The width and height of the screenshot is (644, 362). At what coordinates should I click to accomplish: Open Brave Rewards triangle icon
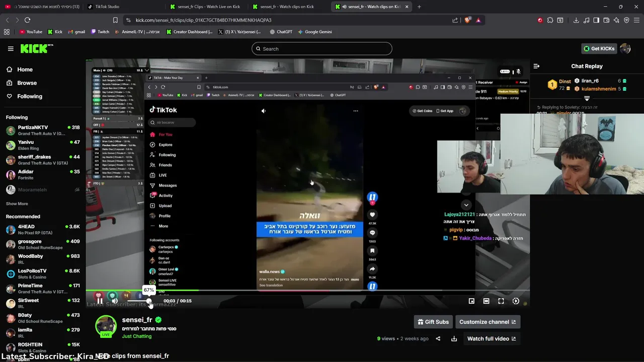(x=478, y=20)
